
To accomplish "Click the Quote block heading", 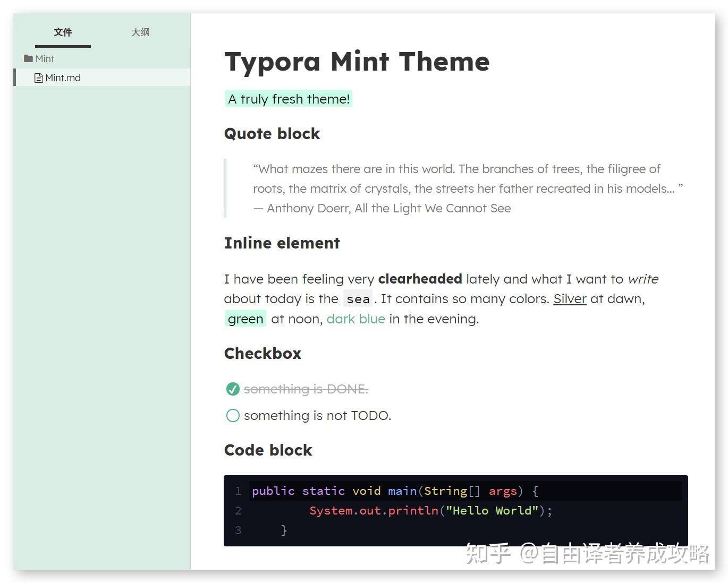I will 272,133.
